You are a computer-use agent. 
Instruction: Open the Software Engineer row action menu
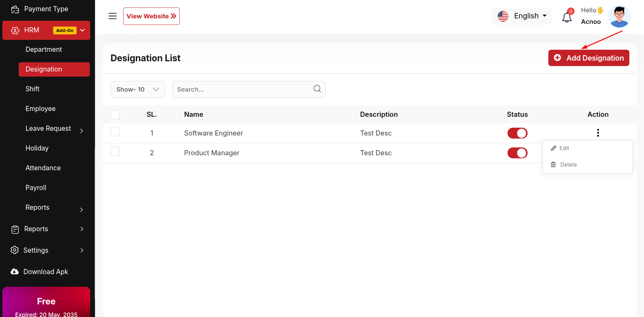(x=598, y=133)
